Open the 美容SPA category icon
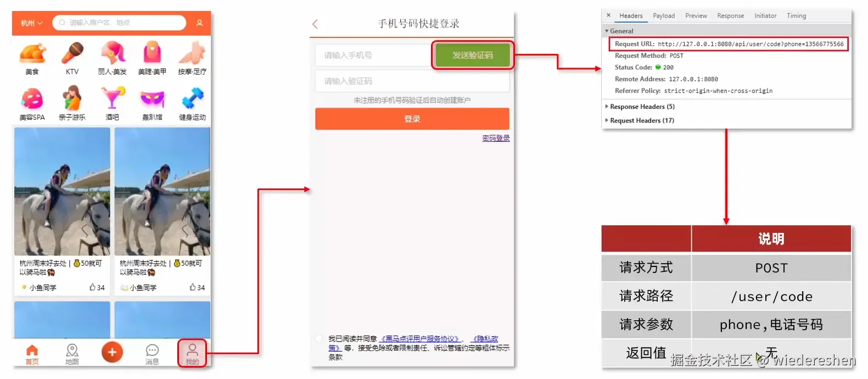This screenshot has width=868, height=379. pos(32,99)
